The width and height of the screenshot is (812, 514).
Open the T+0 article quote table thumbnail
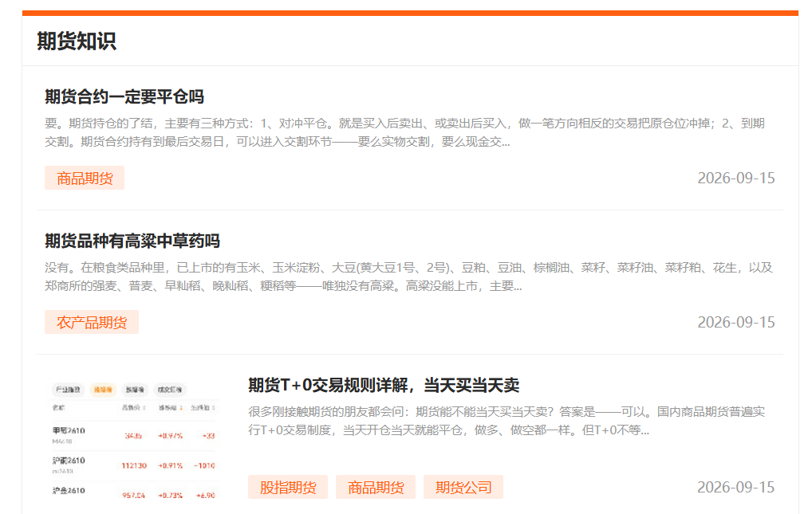[x=134, y=441]
